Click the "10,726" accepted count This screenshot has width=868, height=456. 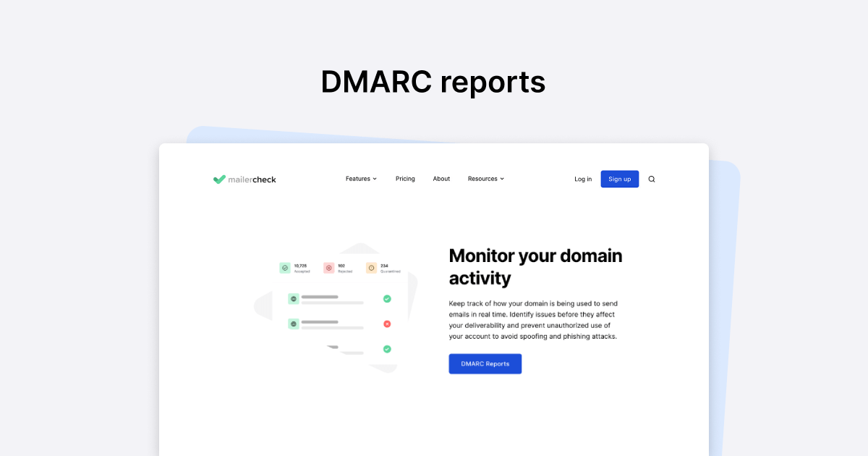tap(301, 266)
